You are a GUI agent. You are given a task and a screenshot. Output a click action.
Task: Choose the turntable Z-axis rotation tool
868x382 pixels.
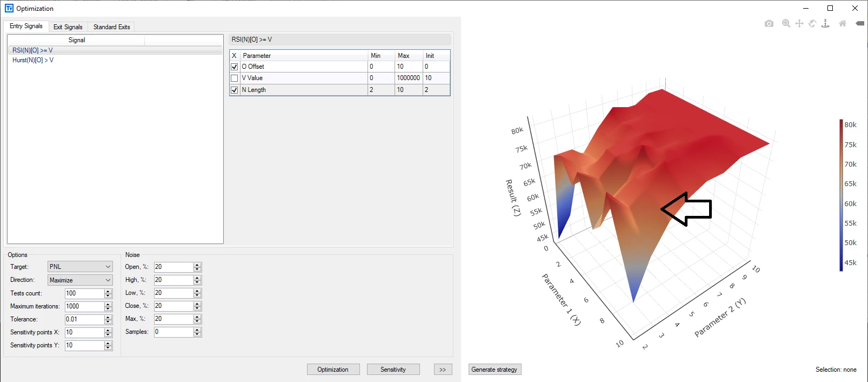pos(825,23)
